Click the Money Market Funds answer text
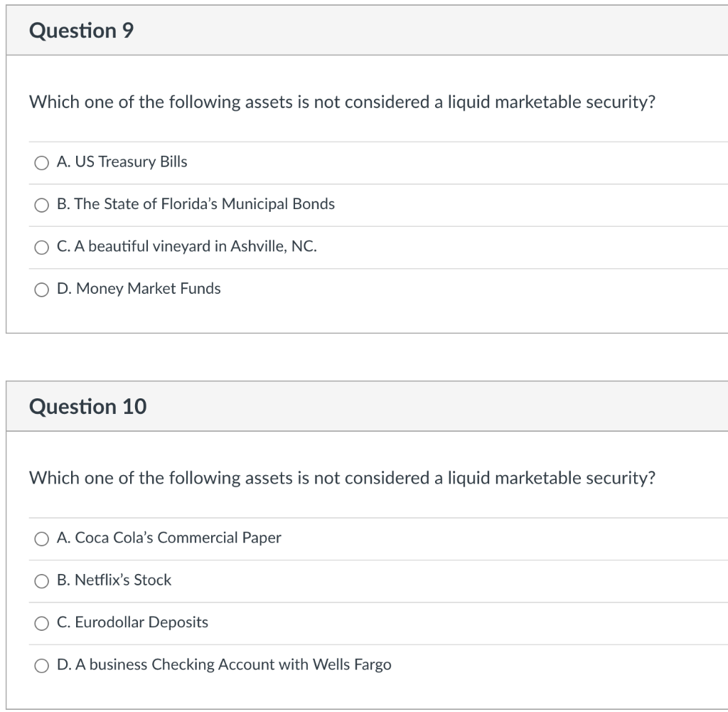Image resolution: width=728 pixels, height=712 pixels. 139,289
